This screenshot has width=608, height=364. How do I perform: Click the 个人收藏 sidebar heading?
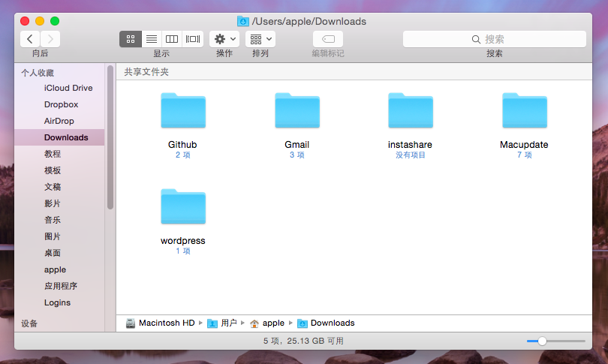point(38,73)
